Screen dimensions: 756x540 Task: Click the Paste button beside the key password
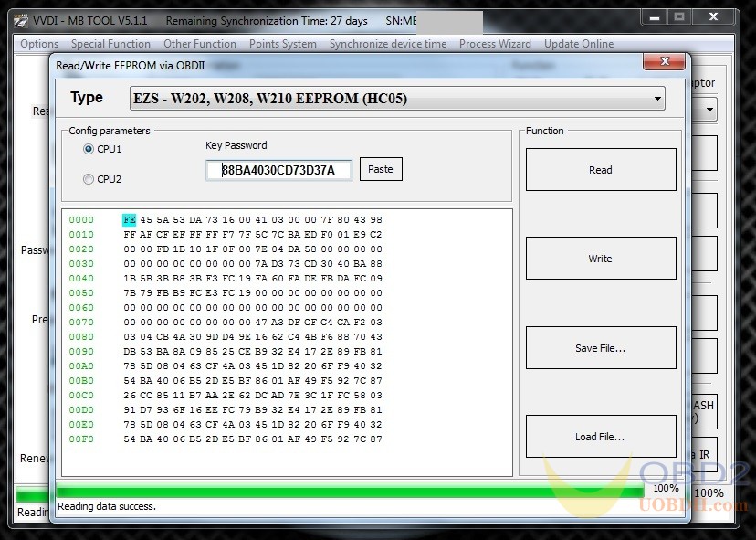click(x=381, y=169)
